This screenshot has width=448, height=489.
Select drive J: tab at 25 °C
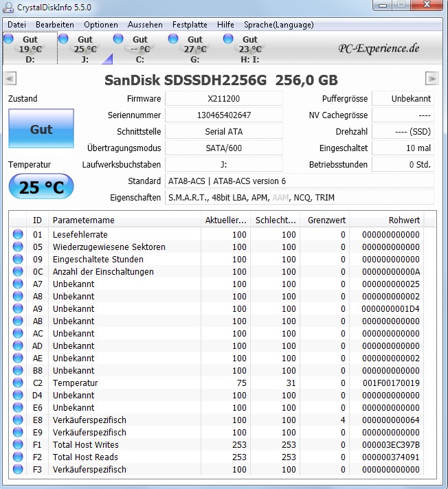pyautogui.click(x=85, y=48)
